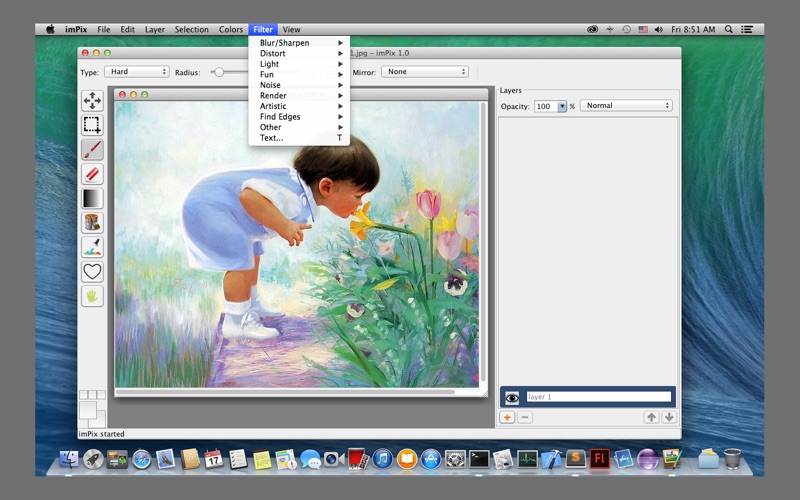Open the blend mode dropdown showing Normal
This screenshot has height=500, width=800.
click(627, 106)
